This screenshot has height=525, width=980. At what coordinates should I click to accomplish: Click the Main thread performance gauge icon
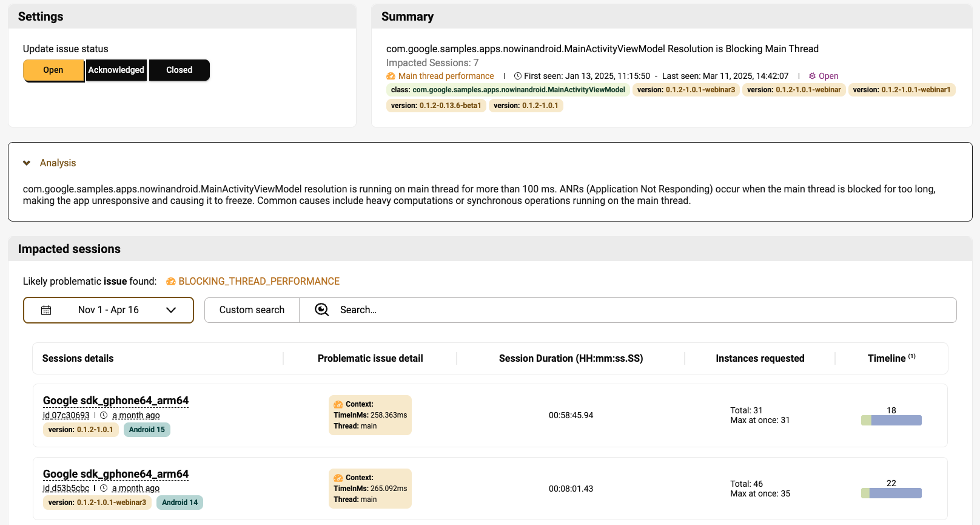(391, 76)
